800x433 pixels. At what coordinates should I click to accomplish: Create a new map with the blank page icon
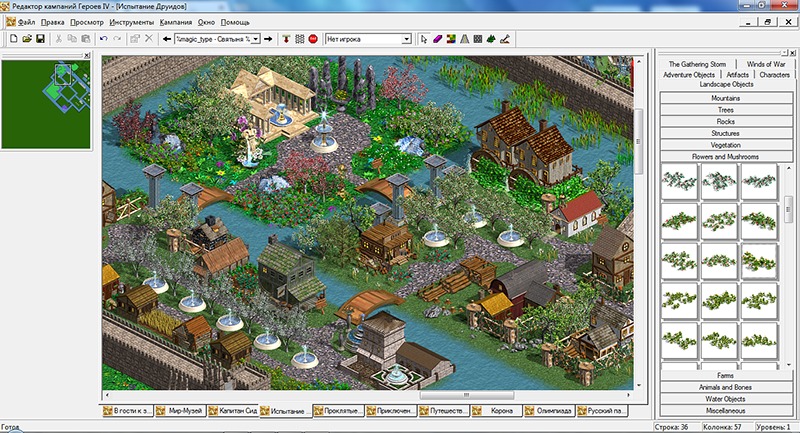point(14,39)
